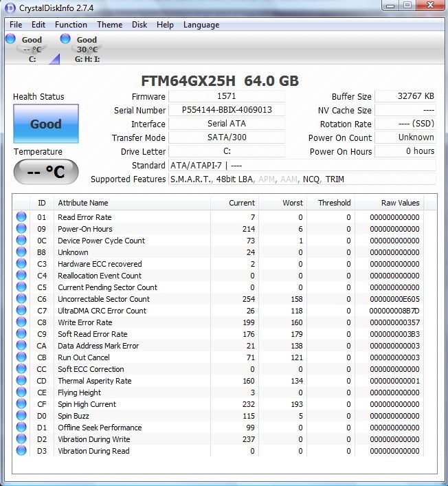Click the status orb for Write Error Rate
448x486 pixels.
coord(21,322)
